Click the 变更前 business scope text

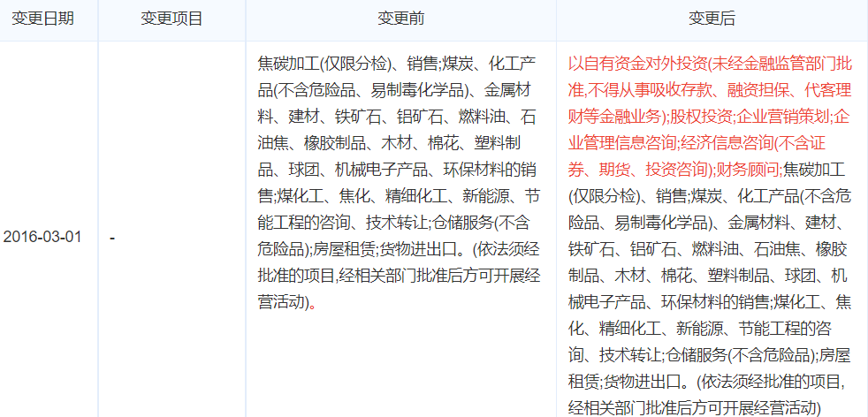[x=400, y=183]
